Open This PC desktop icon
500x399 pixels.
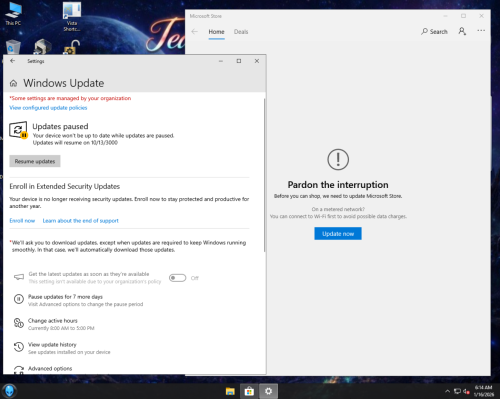(x=13, y=14)
